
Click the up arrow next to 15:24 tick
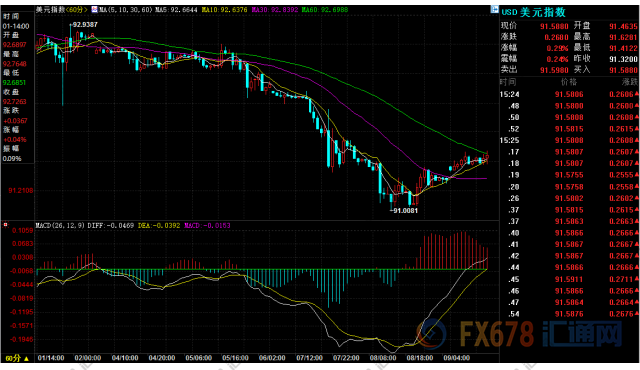[637, 94]
